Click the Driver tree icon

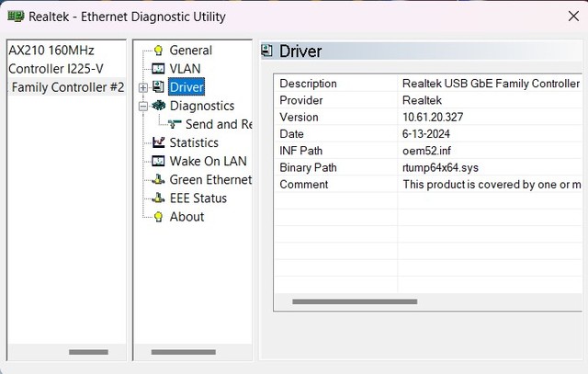point(158,87)
